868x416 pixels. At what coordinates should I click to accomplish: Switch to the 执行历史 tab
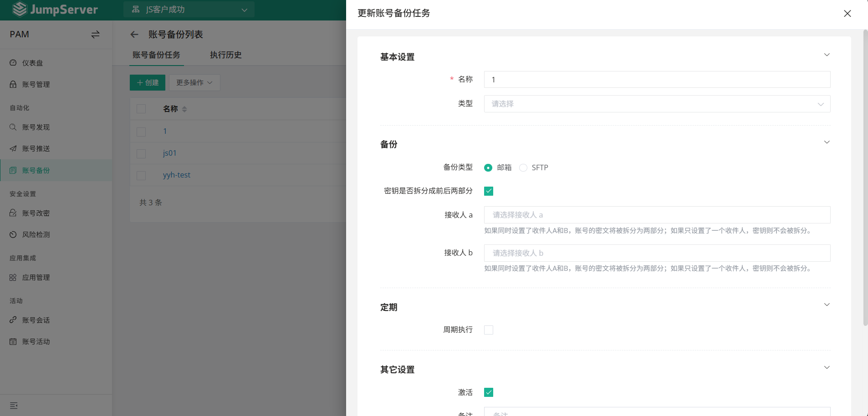(x=225, y=55)
